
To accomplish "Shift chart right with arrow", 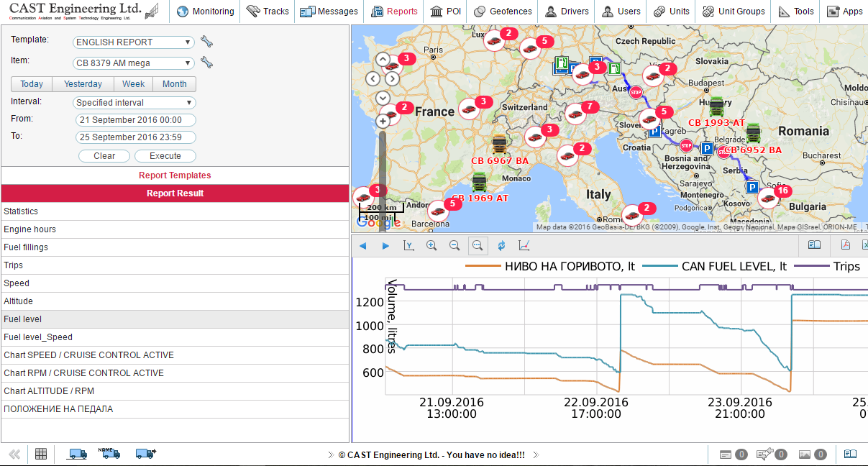I will pyautogui.click(x=385, y=246).
